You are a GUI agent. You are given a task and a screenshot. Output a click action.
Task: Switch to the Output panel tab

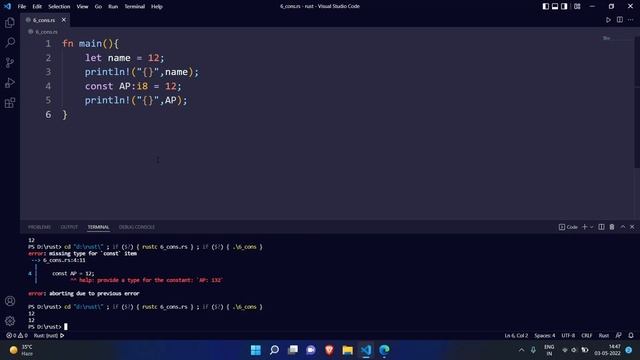(x=69, y=227)
